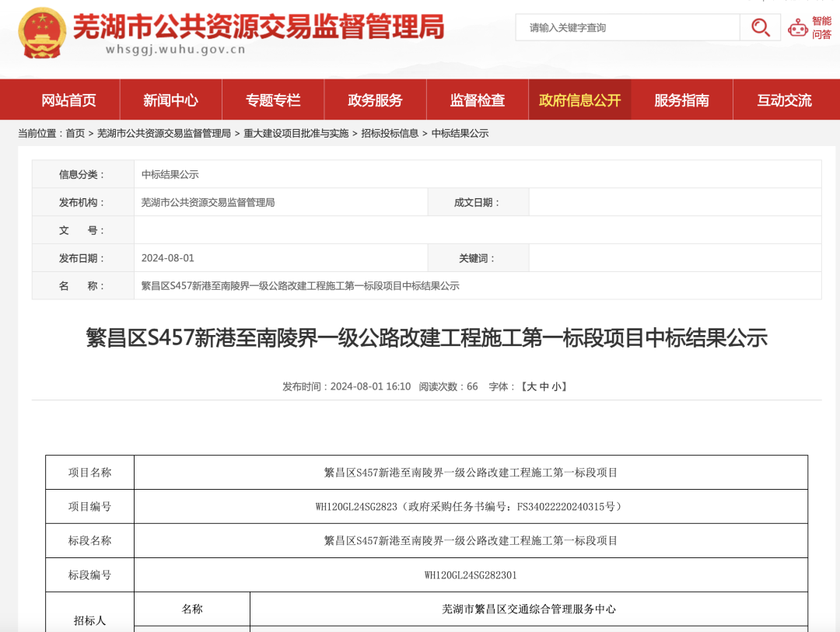Click the 标段名称 value cell
The height and width of the screenshot is (632, 840).
[471, 541]
